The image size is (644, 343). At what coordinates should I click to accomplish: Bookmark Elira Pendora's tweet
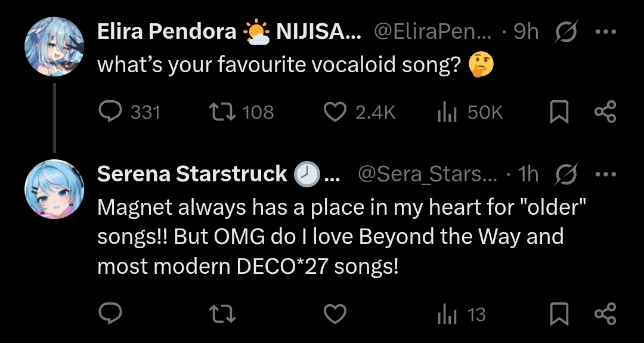pos(558,112)
